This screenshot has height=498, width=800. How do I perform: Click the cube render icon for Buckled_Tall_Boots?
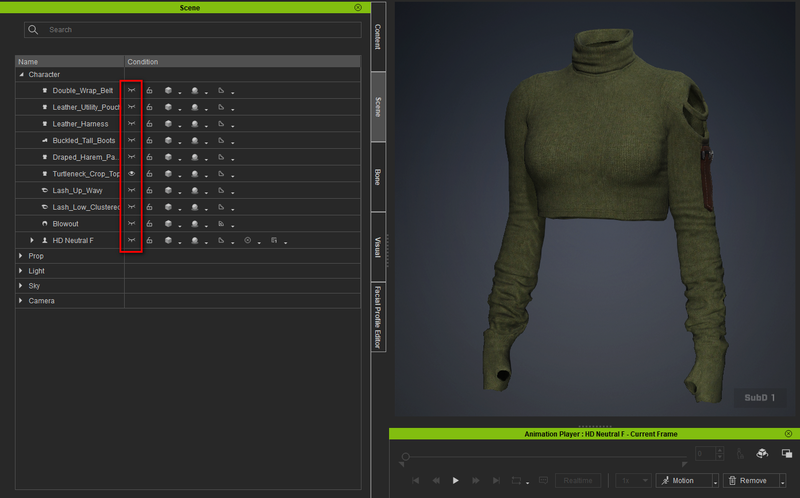click(168, 141)
